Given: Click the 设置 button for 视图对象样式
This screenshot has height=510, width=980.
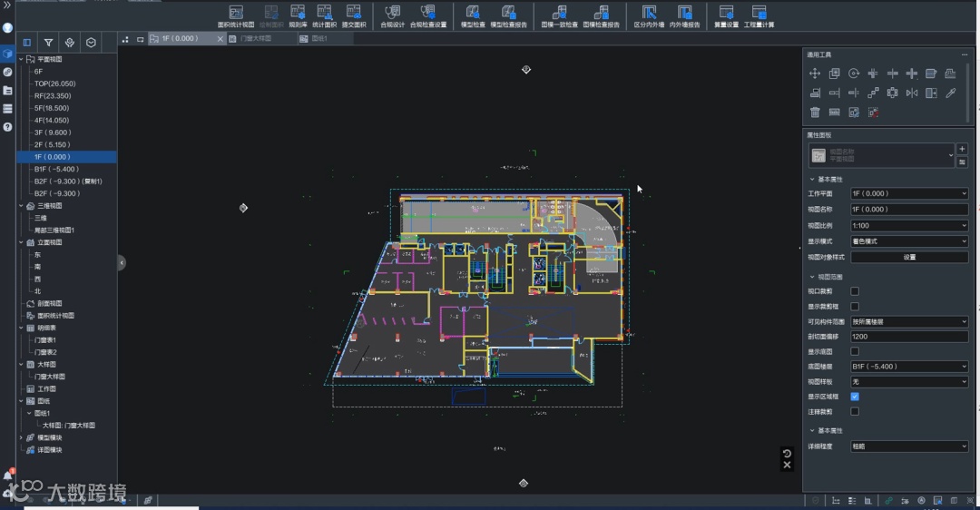Looking at the screenshot, I should point(909,257).
